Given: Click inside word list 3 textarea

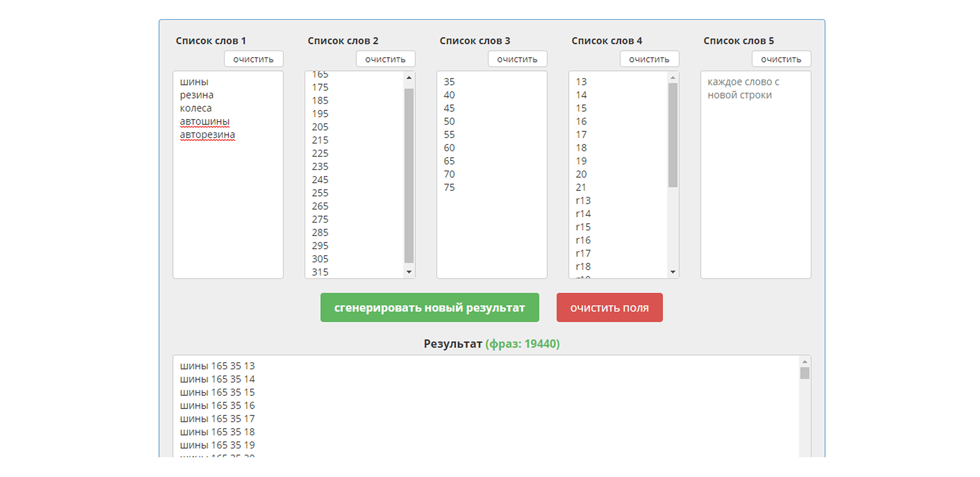Looking at the screenshot, I should pyautogui.click(x=491, y=228).
